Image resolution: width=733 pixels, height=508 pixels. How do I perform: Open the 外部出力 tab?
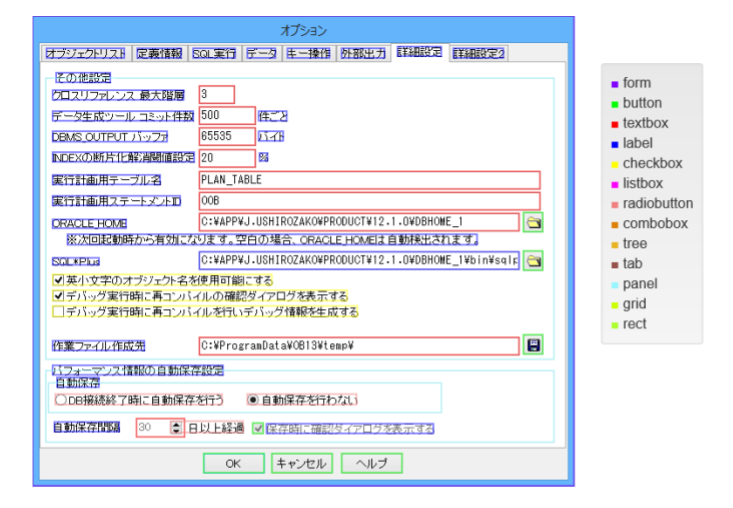[x=363, y=53]
